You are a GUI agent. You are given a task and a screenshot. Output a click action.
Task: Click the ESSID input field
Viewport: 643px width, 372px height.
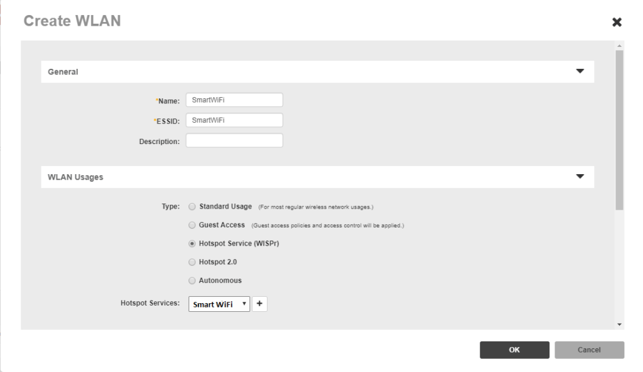click(x=234, y=120)
